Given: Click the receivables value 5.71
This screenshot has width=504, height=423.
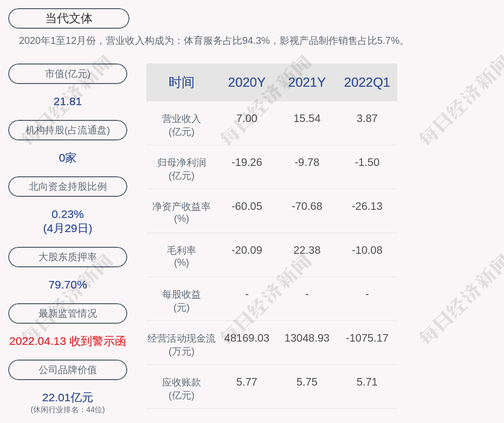Looking at the screenshot, I should (367, 382).
